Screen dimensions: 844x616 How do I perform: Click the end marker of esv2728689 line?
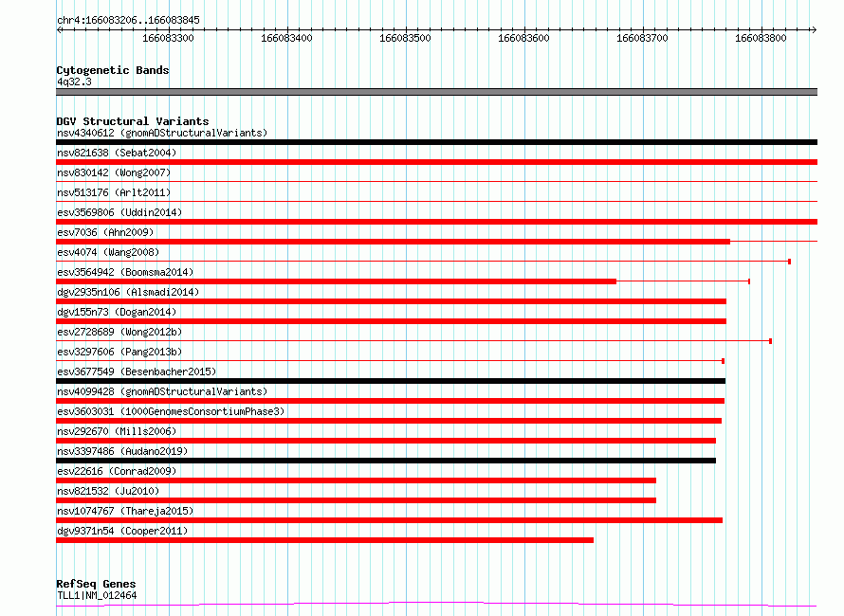771,341
